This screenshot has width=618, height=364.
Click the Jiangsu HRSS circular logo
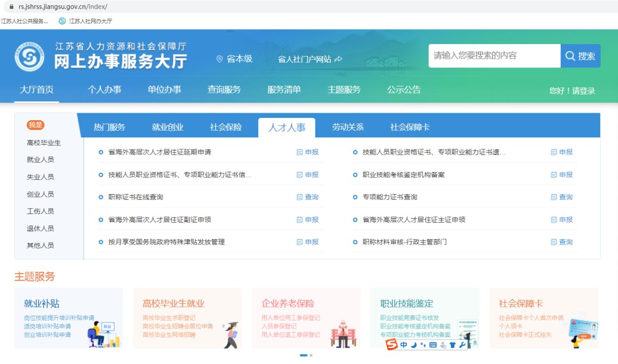tap(29, 57)
